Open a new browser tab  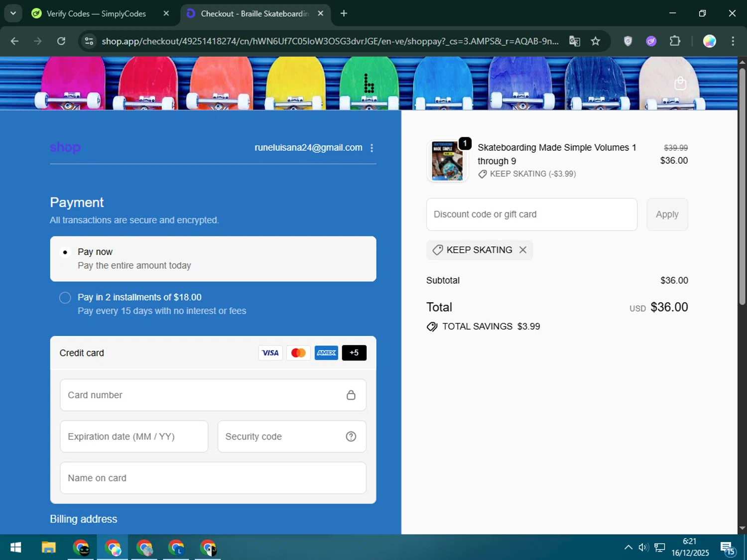click(344, 13)
